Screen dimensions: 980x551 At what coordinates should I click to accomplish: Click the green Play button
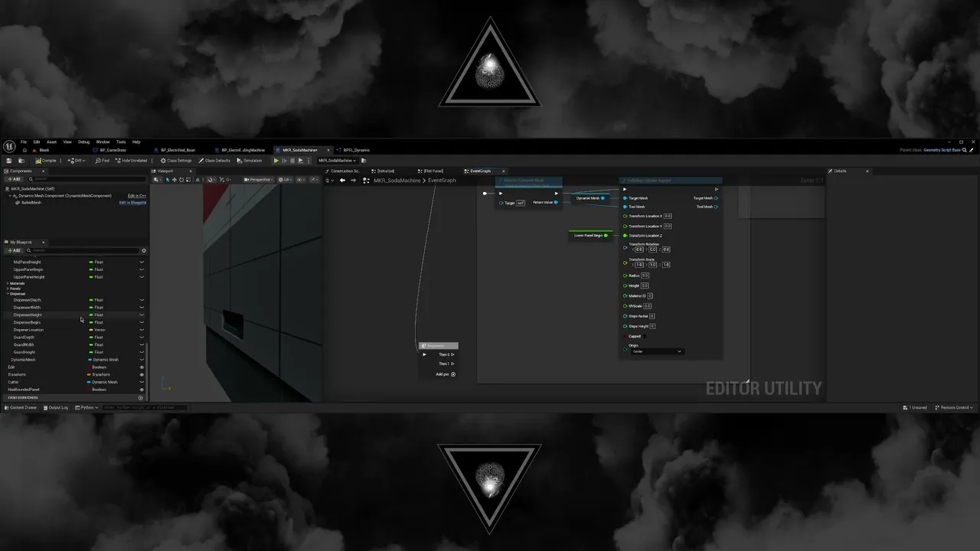[276, 161]
